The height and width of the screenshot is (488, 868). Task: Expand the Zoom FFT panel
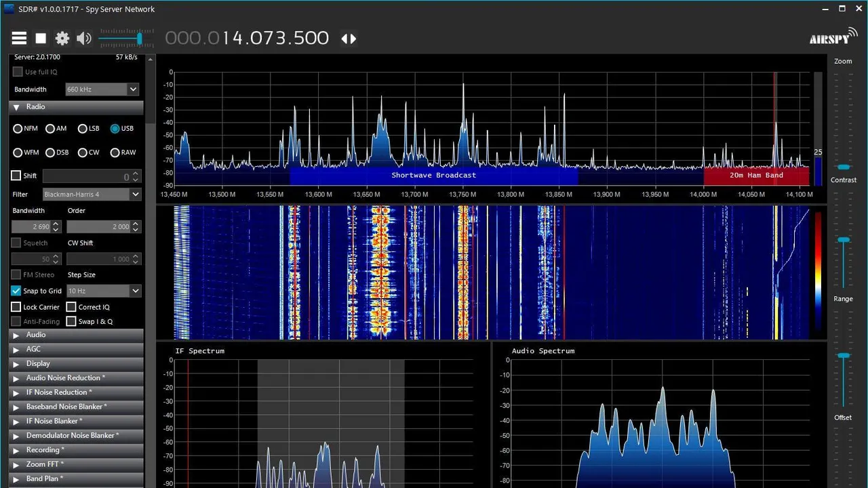[76, 464]
